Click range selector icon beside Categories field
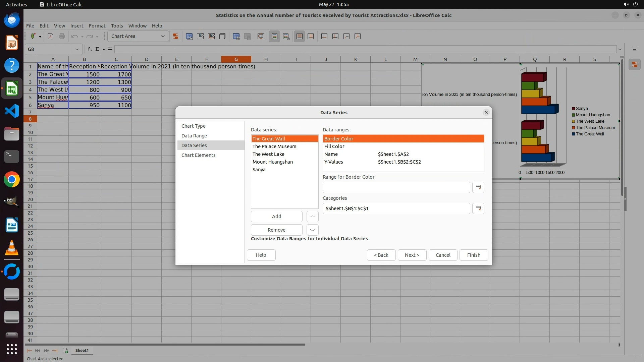644x362 pixels. click(x=478, y=208)
